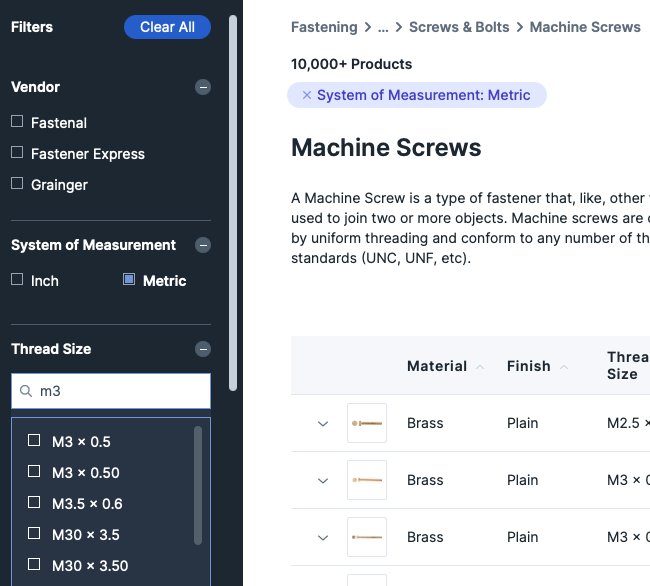Collapse the System of Measurement section
Viewport: 650px width, 586px height.
click(x=203, y=245)
